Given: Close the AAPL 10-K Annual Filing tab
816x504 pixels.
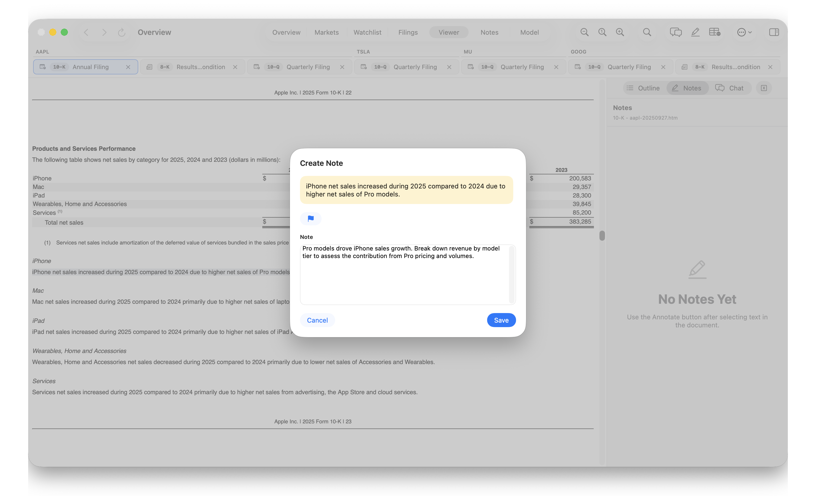Looking at the screenshot, I should [x=128, y=67].
